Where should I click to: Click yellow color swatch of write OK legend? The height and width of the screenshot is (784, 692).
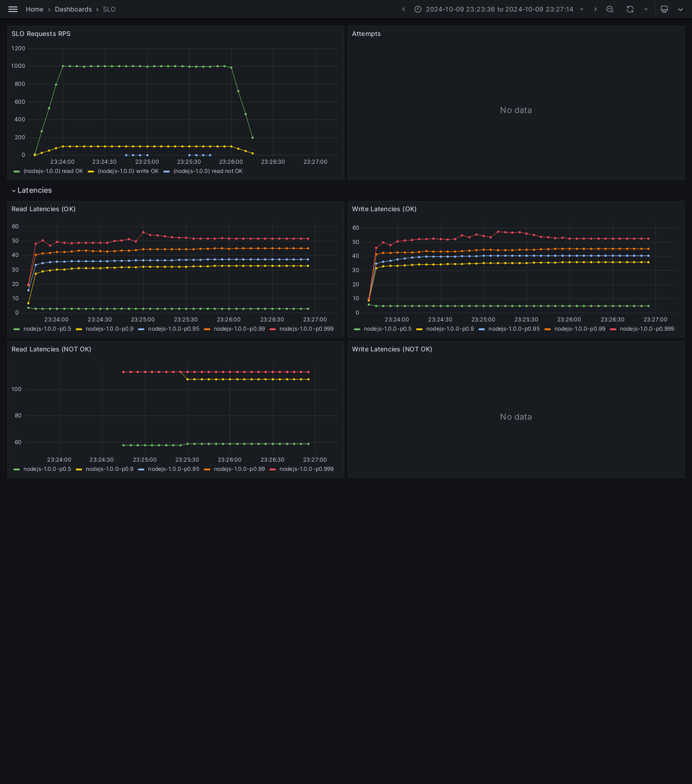click(91, 172)
